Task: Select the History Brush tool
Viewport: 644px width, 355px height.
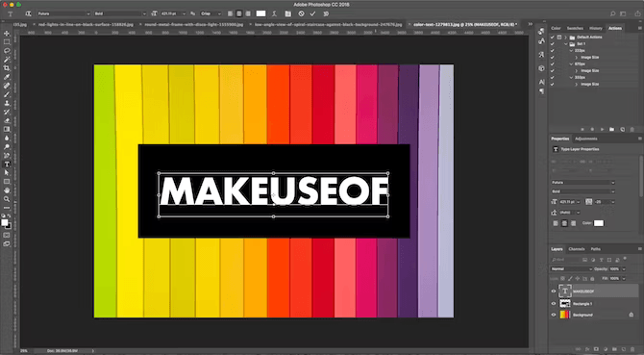Action: [x=7, y=112]
